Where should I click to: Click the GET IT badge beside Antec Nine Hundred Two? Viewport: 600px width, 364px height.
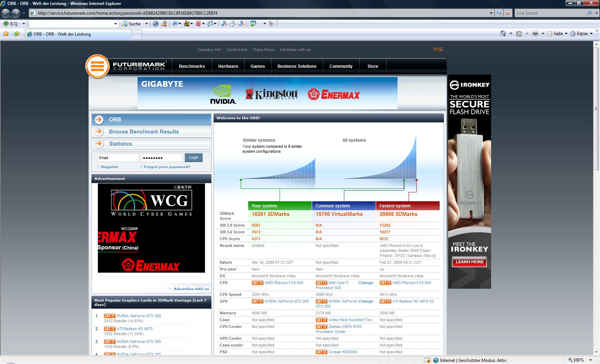(321, 320)
